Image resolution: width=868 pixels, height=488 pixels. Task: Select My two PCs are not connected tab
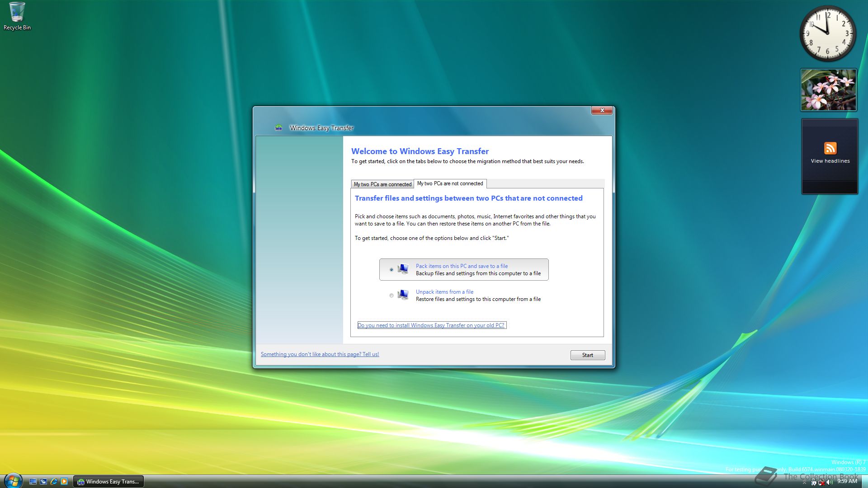pos(450,183)
